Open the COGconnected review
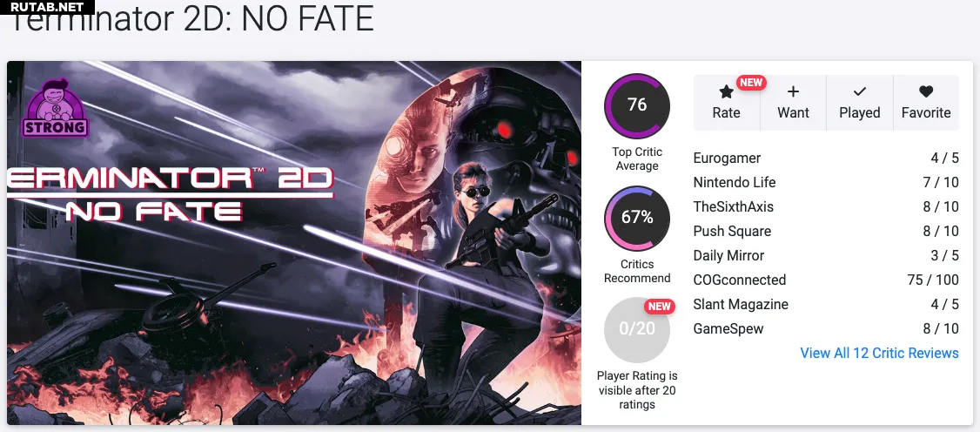Screen dimensions: 980x432 click(739, 280)
